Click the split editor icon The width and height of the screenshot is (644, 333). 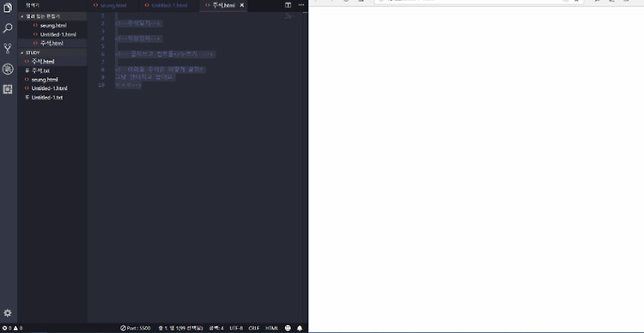coord(289,5)
